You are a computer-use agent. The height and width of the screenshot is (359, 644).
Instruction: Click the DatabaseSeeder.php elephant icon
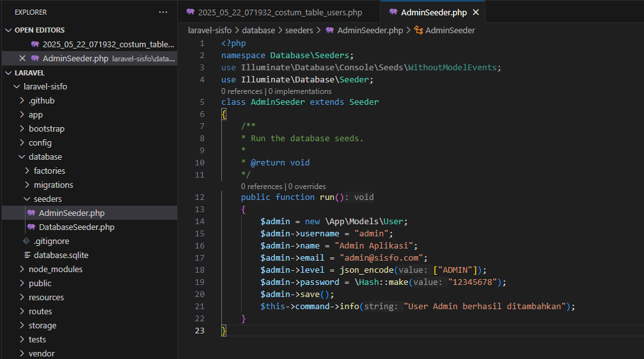click(31, 227)
